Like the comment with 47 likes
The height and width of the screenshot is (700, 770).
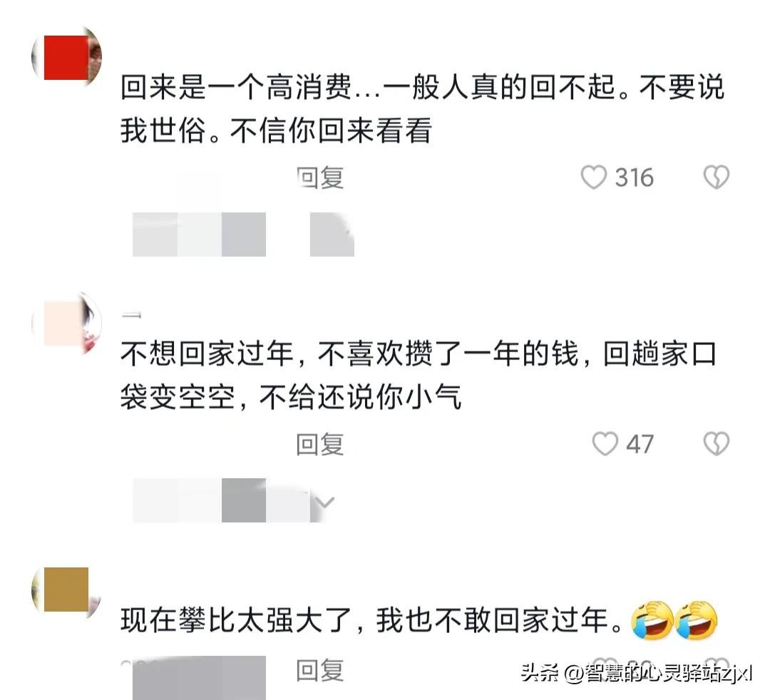coord(605,444)
